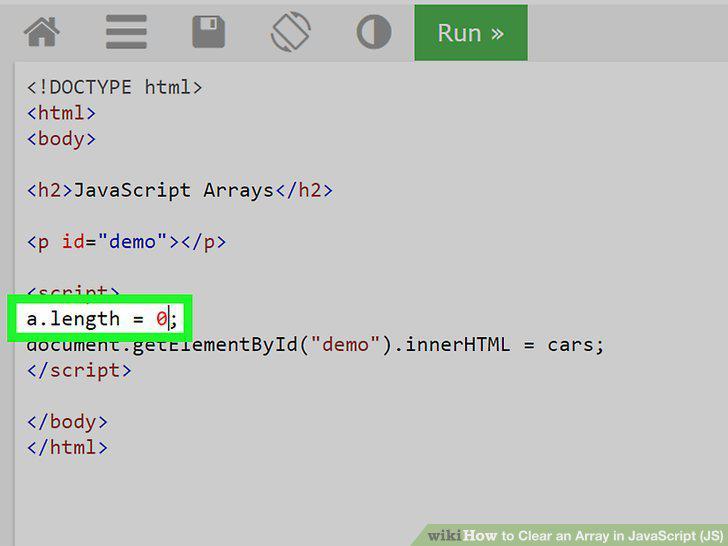
Task: Click the opening <html> tag line
Action: 61,113
